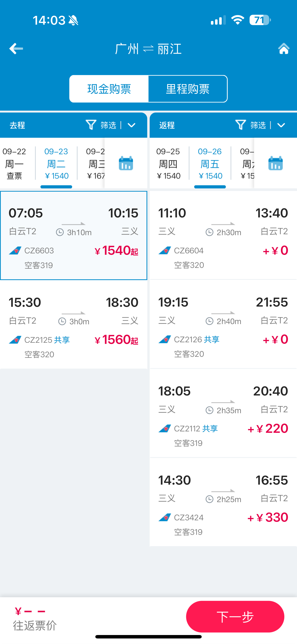Tap the back arrow icon
The width and height of the screenshot is (297, 644).
16,49
